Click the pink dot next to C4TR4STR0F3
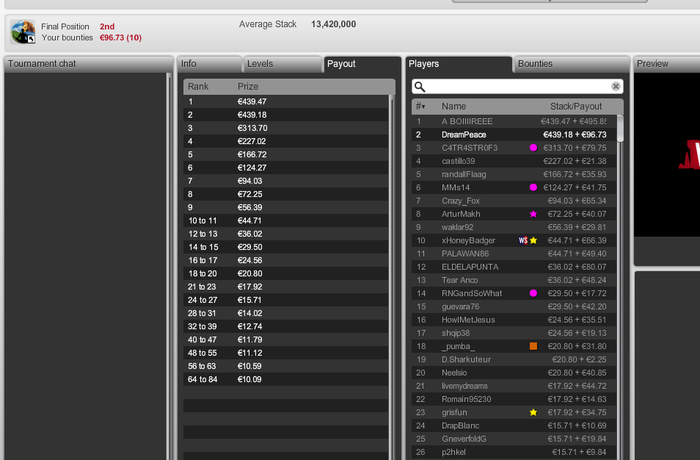 (x=533, y=148)
